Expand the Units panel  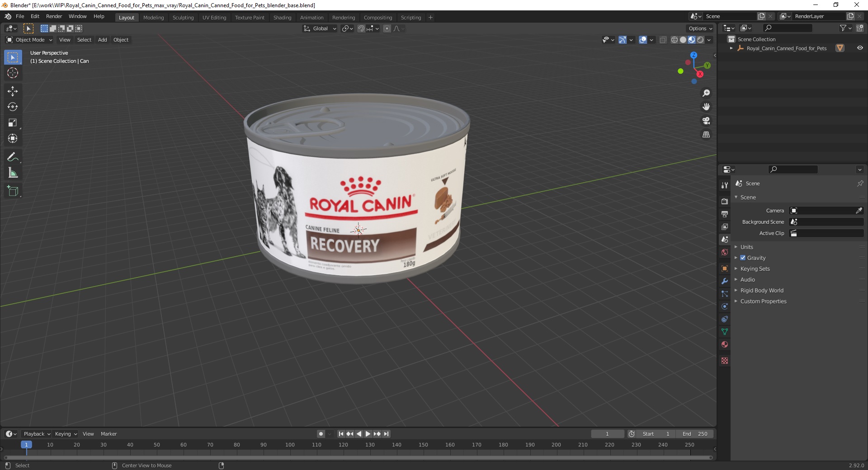pyautogui.click(x=746, y=247)
